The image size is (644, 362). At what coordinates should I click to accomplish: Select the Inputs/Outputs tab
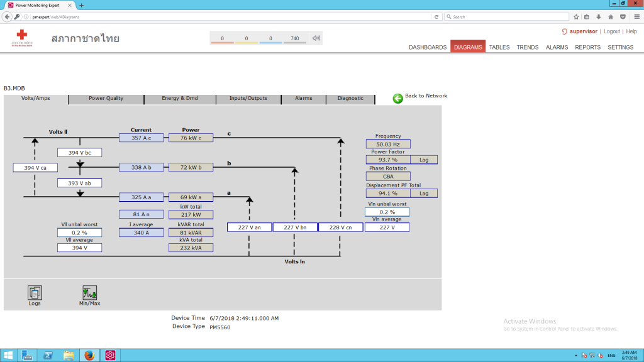[248, 99]
